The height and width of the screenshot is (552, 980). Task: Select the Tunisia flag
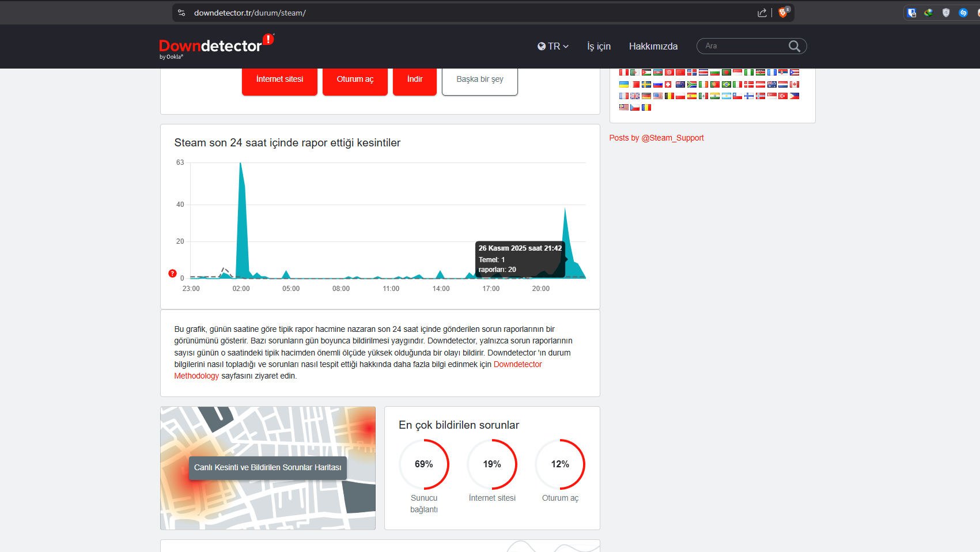[669, 72]
